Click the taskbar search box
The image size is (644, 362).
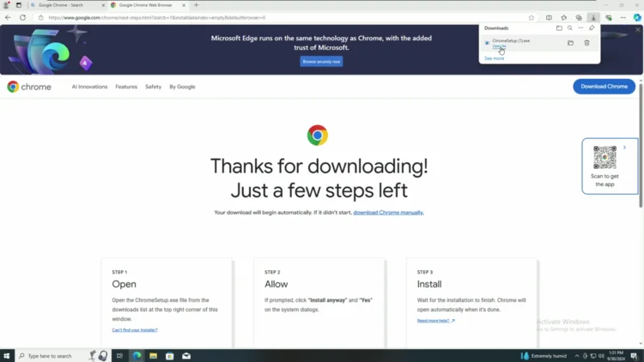click(64, 356)
